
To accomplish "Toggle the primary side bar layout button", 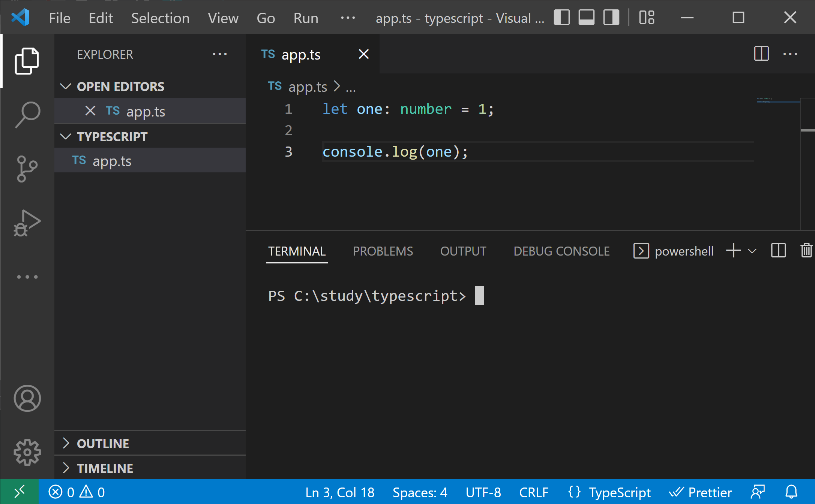I will tap(562, 18).
